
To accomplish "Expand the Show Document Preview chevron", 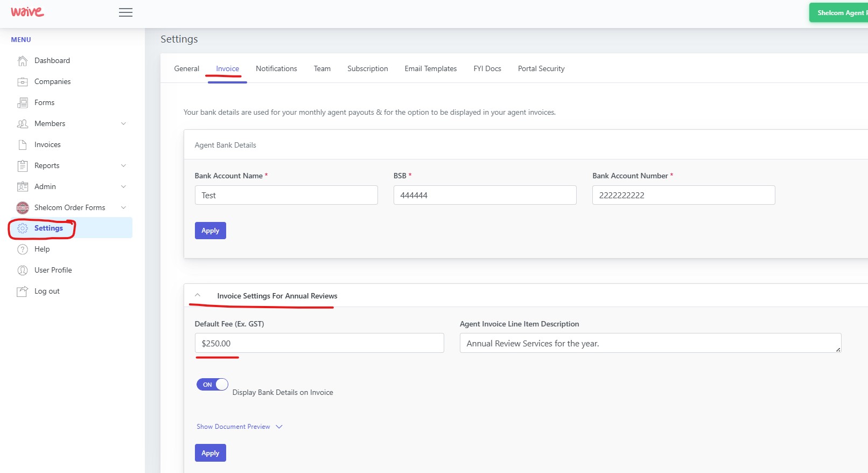I will 279,427.
